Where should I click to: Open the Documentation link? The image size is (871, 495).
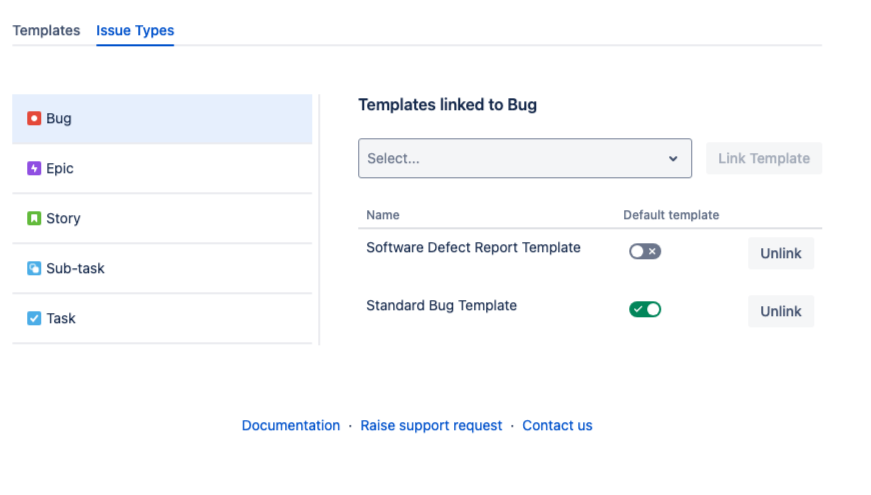(x=291, y=425)
